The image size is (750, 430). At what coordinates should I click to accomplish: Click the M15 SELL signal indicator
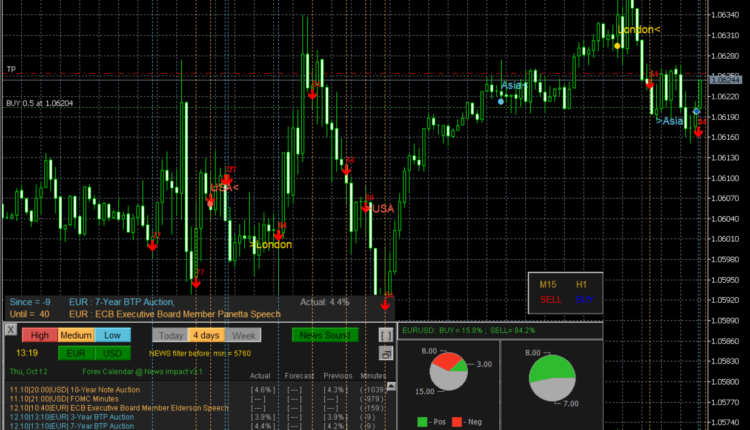pyautogui.click(x=550, y=299)
